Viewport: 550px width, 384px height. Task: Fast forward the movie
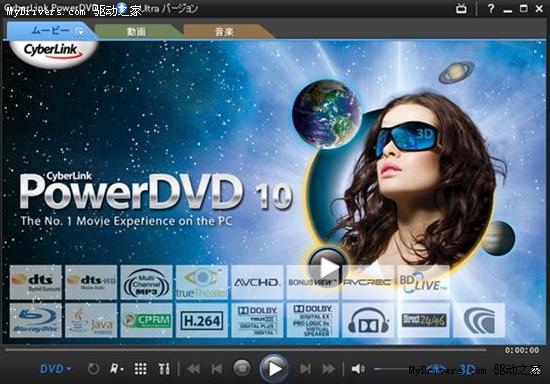(x=328, y=369)
